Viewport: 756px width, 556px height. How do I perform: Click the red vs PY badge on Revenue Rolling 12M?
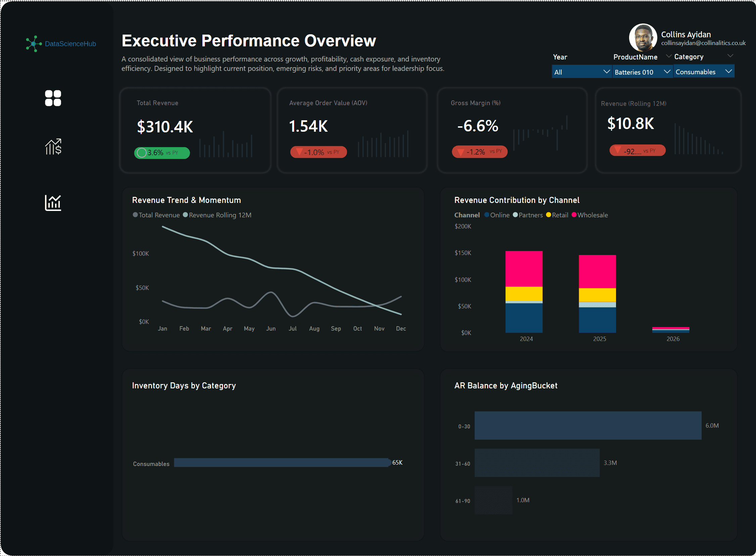point(637,151)
